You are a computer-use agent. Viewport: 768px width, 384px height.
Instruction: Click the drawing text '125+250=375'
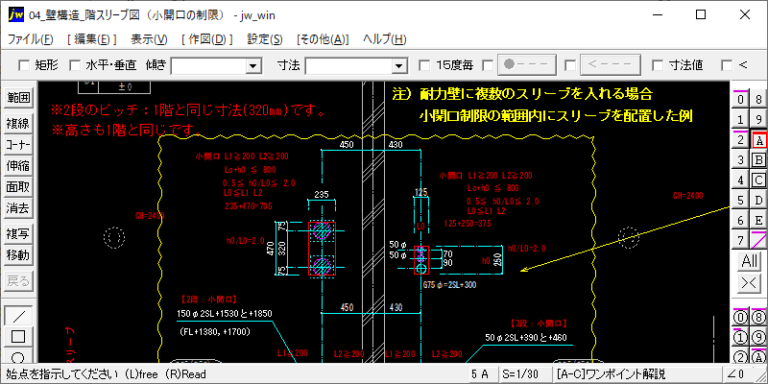click(x=468, y=223)
